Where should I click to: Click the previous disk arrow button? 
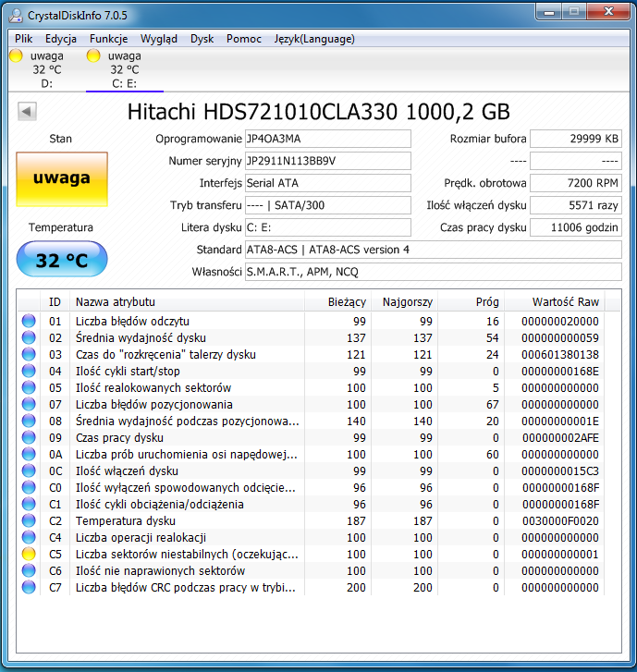(x=27, y=112)
